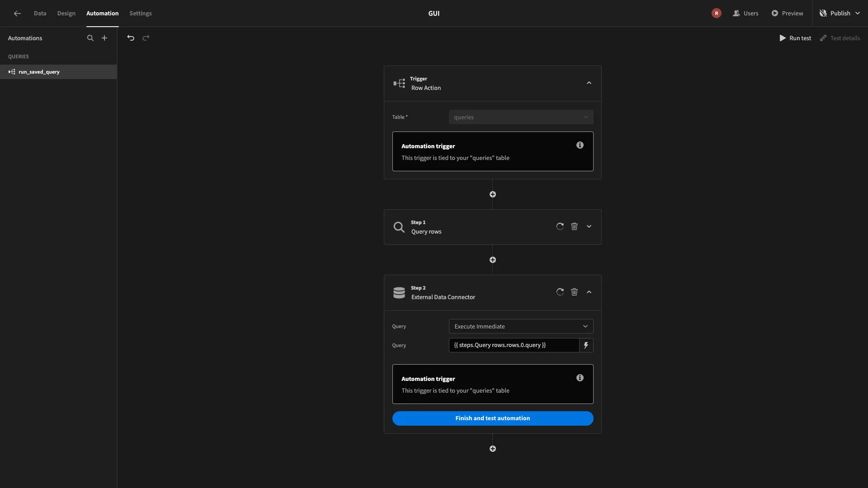Open bindings with the lightning bolt icon
The width and height of the screenshot is (868, 488).
586,345
